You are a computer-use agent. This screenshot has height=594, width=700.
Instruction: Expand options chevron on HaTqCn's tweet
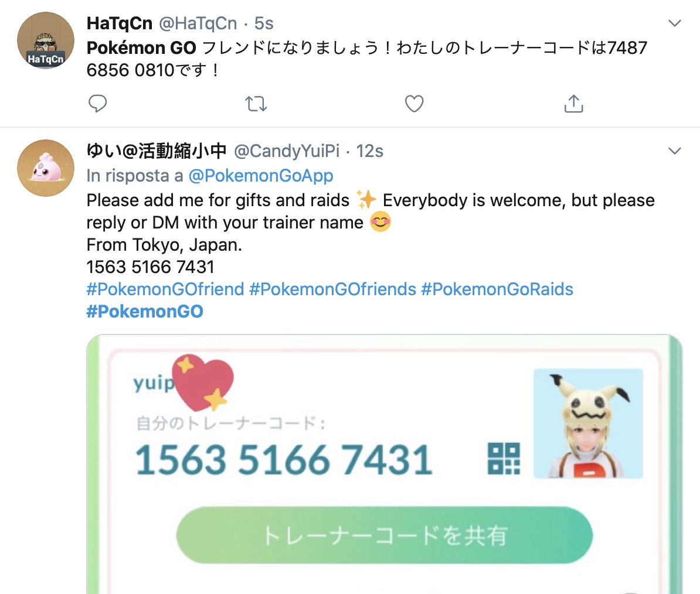tap(675, 23)
